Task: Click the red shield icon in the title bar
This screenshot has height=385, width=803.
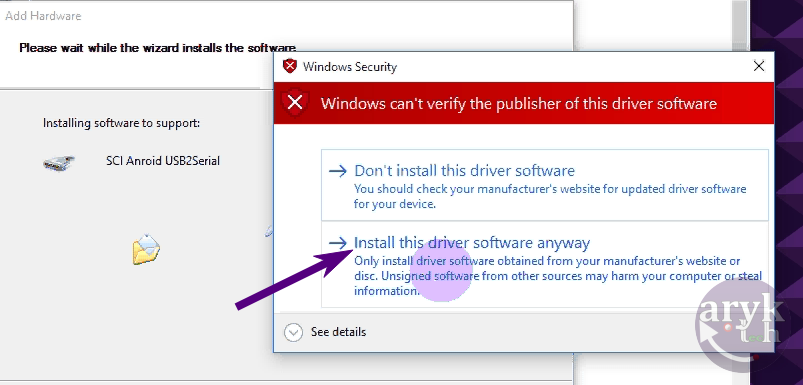Action: [x=290, y=66]
